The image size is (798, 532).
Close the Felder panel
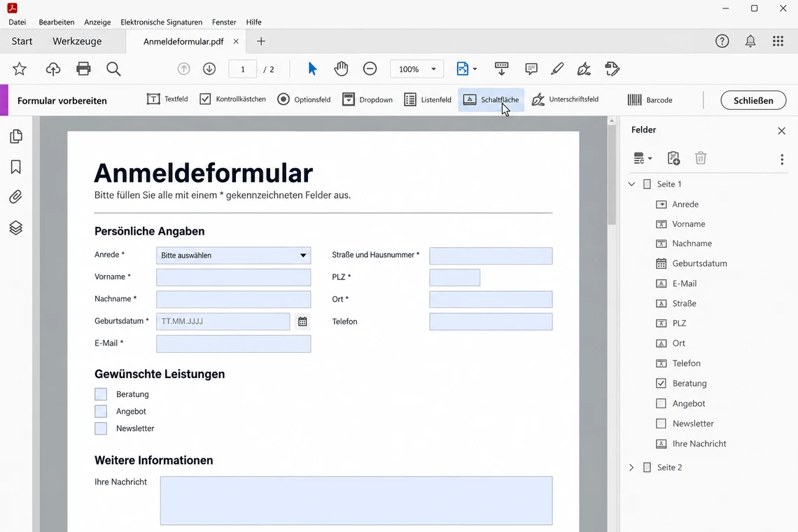[782, 131]
